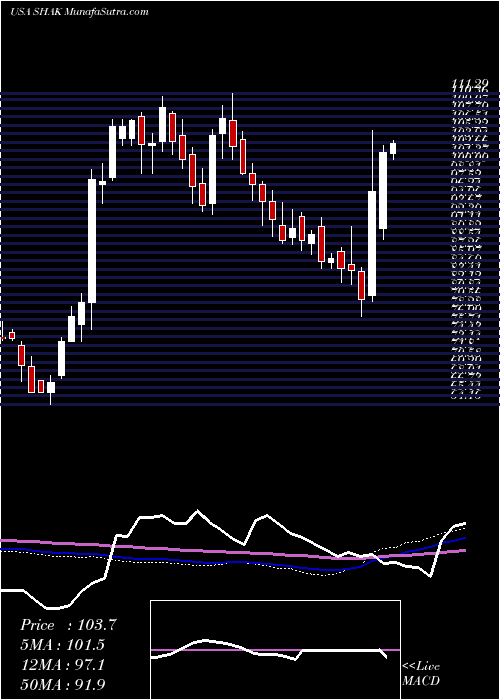This screenshot has height=700, width=500.
Task: Click the 'Price : 103.7' value
Action: [68, 625]
